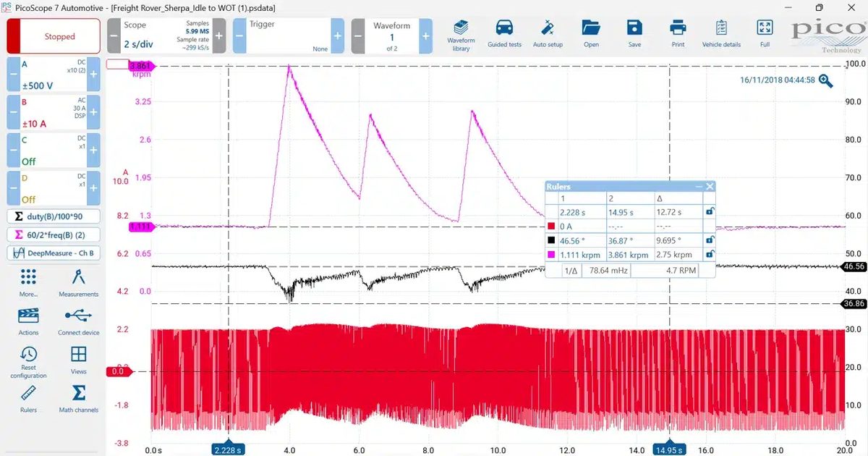Open Channel C Off settings
This screenshot has width=868, height=456.
[54, 149]
